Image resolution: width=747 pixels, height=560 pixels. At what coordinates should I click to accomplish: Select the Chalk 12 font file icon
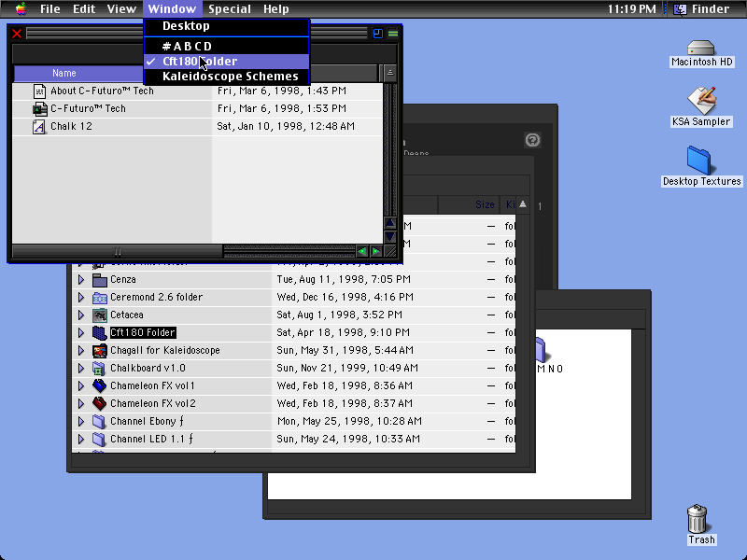coord(38,127)
